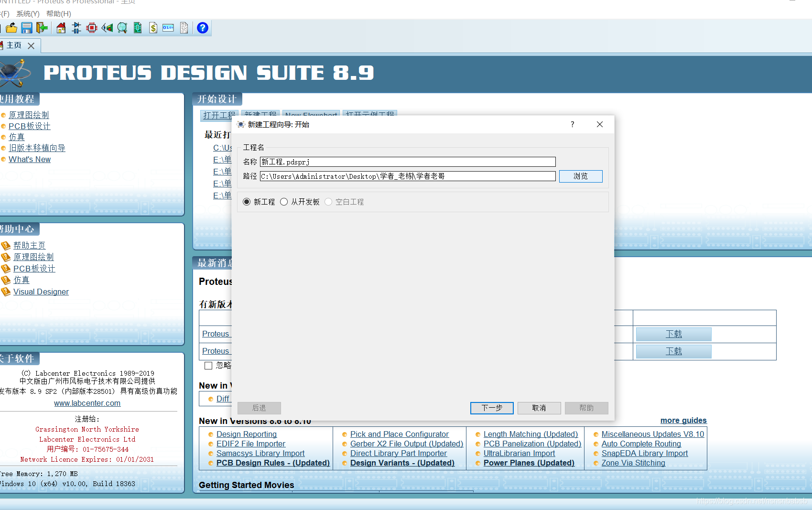
Task: Visit the www.labcenter.com link
Action: [87, 403]
